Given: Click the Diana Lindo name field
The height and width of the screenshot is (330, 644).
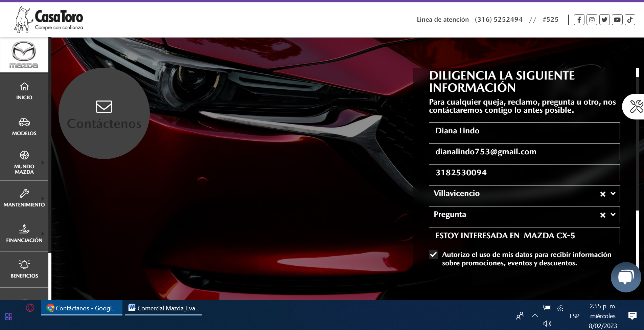Looking at the screenshot, I should coord(524,131).
